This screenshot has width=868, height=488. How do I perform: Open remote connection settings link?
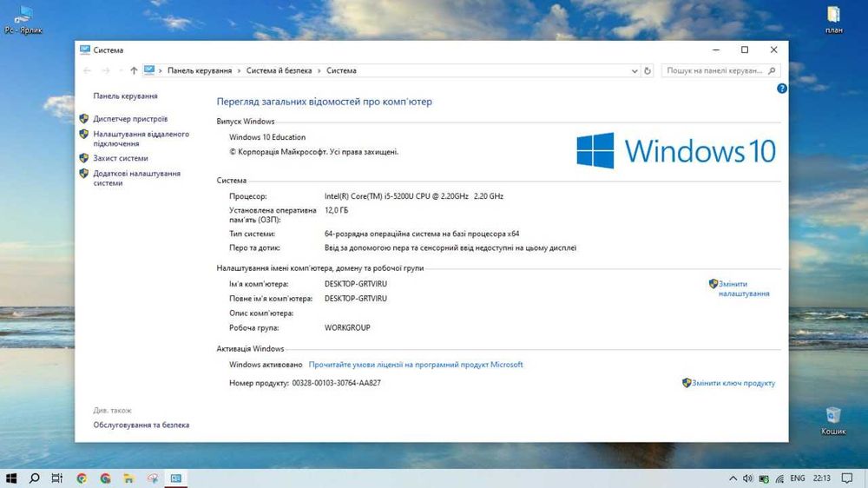[141, 138]
